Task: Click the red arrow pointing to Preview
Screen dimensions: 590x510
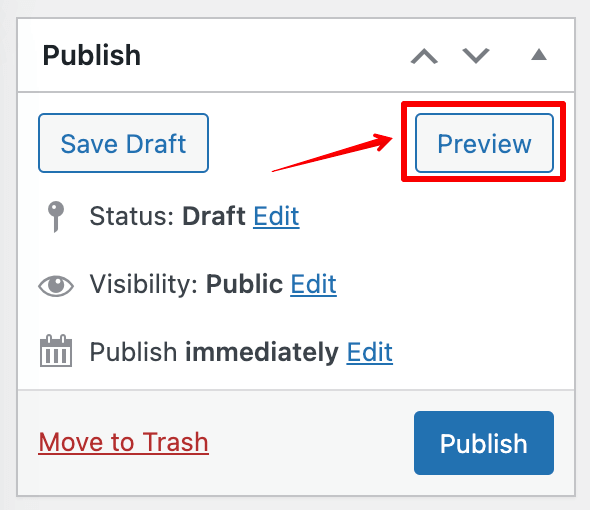Action: click(332, 152)
